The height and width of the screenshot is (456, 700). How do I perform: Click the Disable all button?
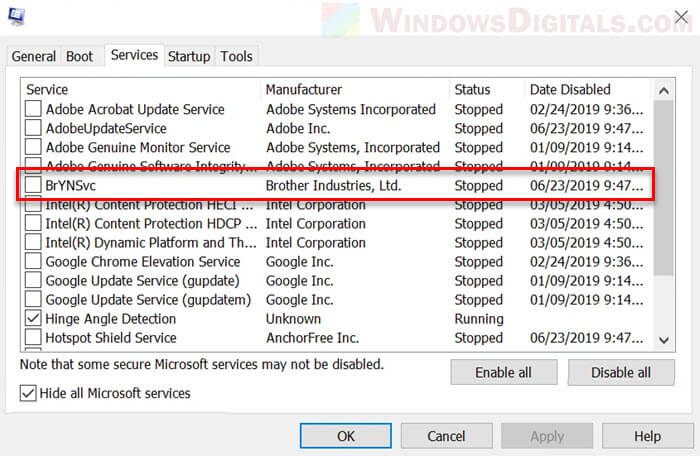pyautogui.click(x=621, y=373)
